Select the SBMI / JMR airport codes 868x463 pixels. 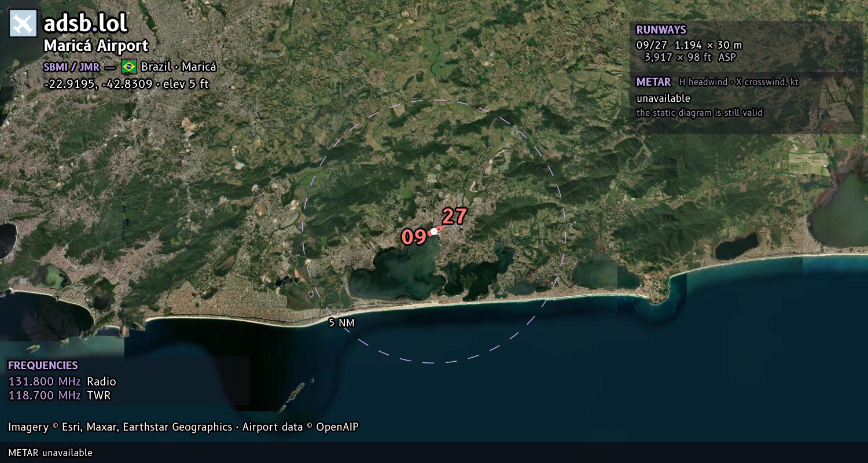click(x=72, y=67)
